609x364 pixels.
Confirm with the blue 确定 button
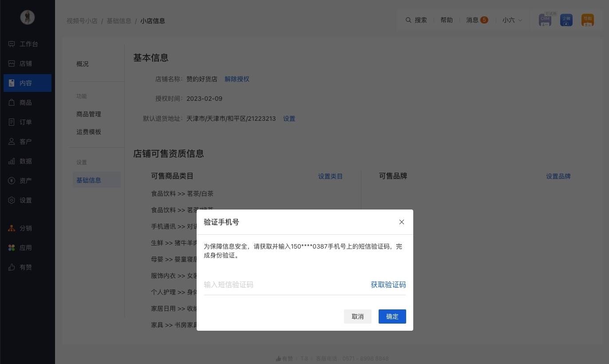point(392,317)
